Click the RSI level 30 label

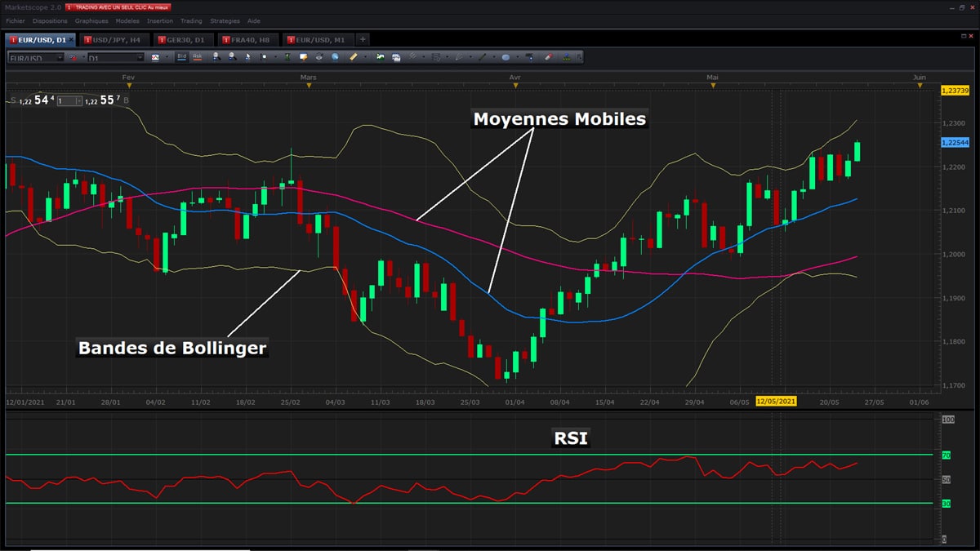click(947, 504)
